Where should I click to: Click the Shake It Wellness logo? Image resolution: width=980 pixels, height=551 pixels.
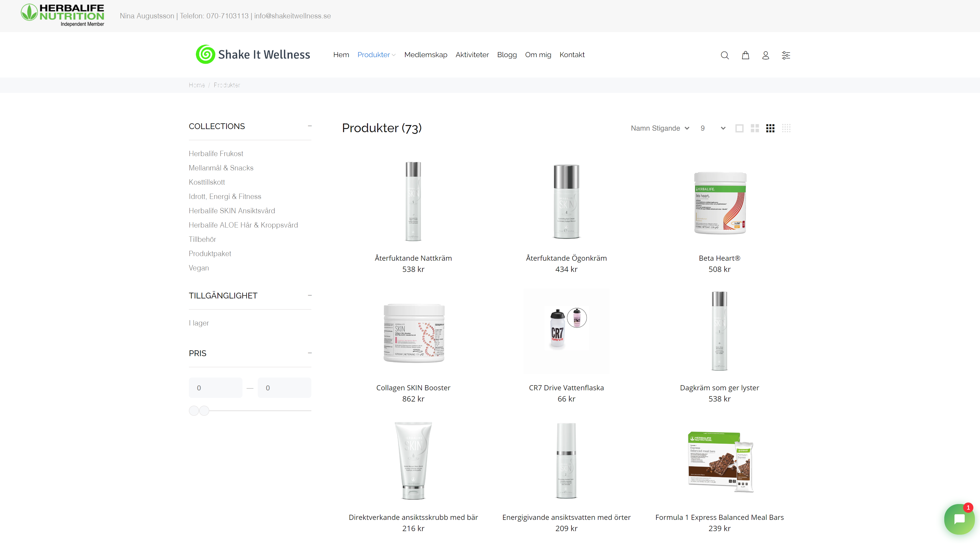point(253,54)
